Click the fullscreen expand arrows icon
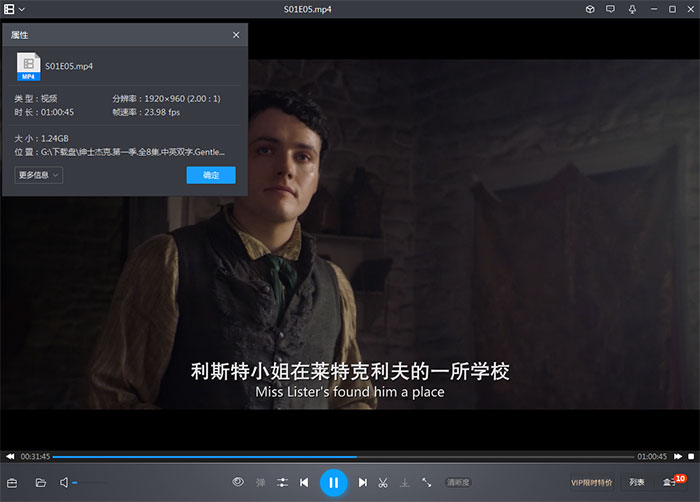This screenshot has width=700, height=502. point(427,483)
